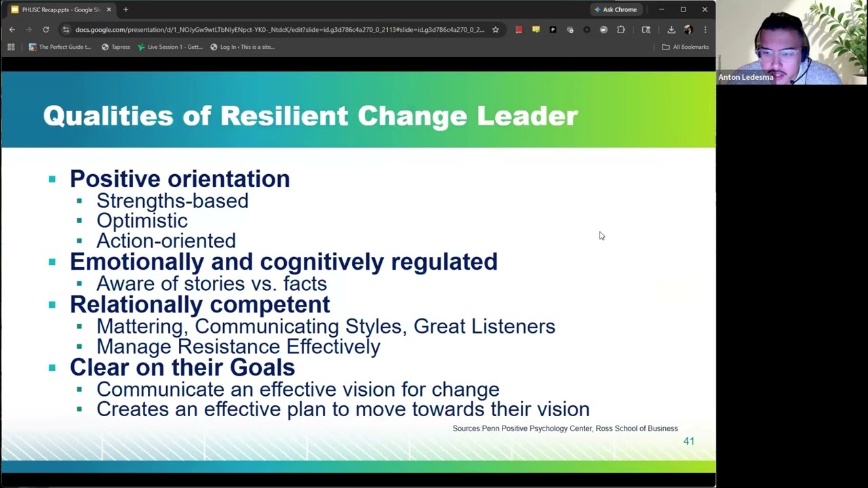Click Anton Ledesma's webcam video thumbnail
Image resolution: width=868 pixels, height=488 pixels.
click(x=792, y=42)
